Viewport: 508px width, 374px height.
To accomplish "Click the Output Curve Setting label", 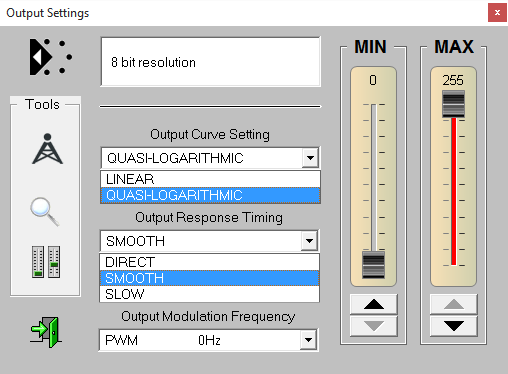I will tap(210, 134).
